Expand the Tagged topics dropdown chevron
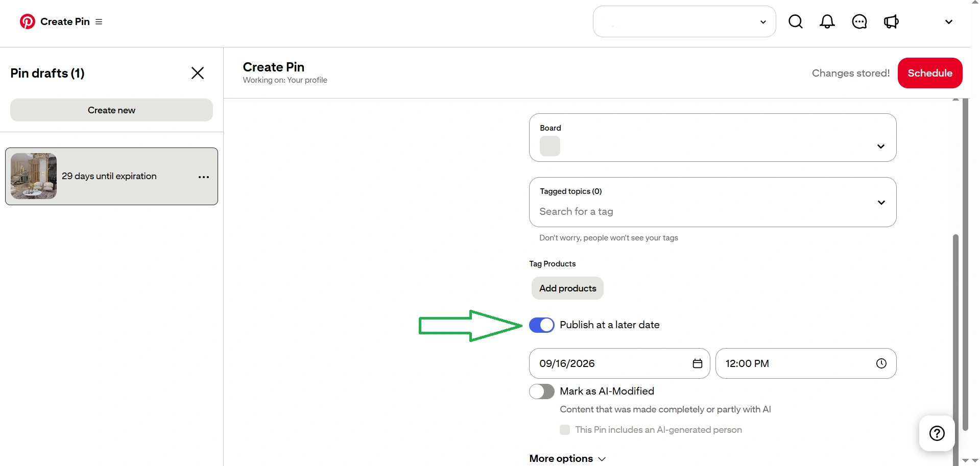This screenshot has height=466, width=980. [x=881, y=203]
